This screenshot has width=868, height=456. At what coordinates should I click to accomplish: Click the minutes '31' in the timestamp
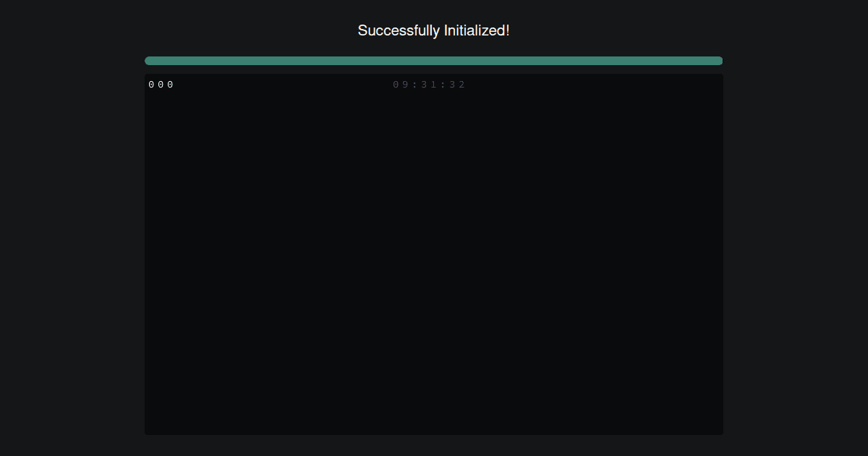tap(429, 85)
